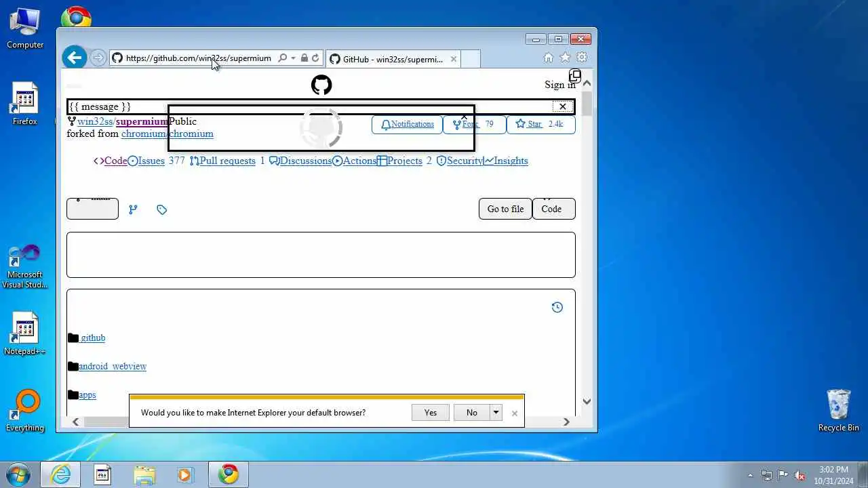Image resolution: width=868 pixels, height=488 pixels.
Task: Click Internet Explorer taskbar icon
Action: 60,474
